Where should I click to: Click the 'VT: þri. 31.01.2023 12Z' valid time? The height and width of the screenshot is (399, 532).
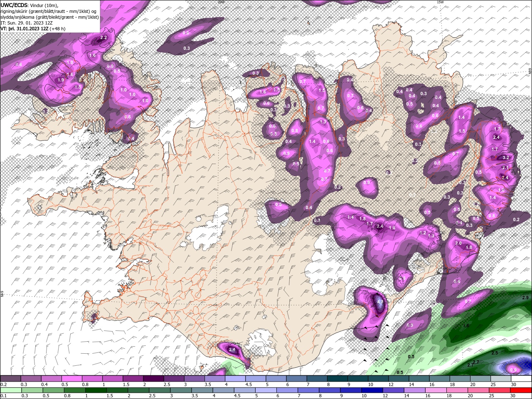tap(25, 29)
